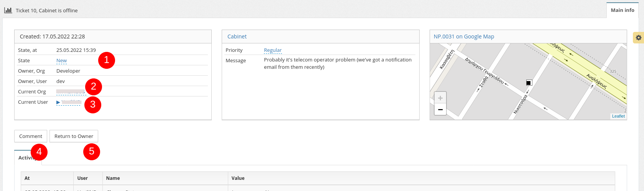Zoom out the map with the minus button
This screenshot has height=191, width=644.
[x=440, y=110]
